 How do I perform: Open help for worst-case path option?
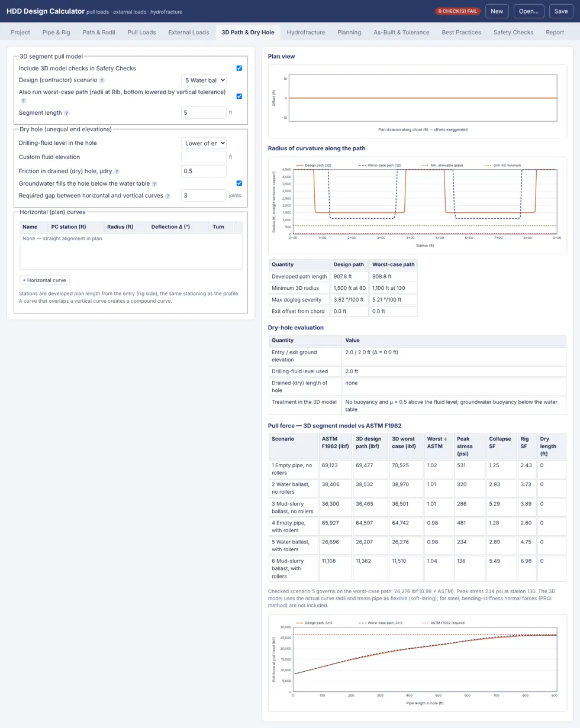coord(24,101)
